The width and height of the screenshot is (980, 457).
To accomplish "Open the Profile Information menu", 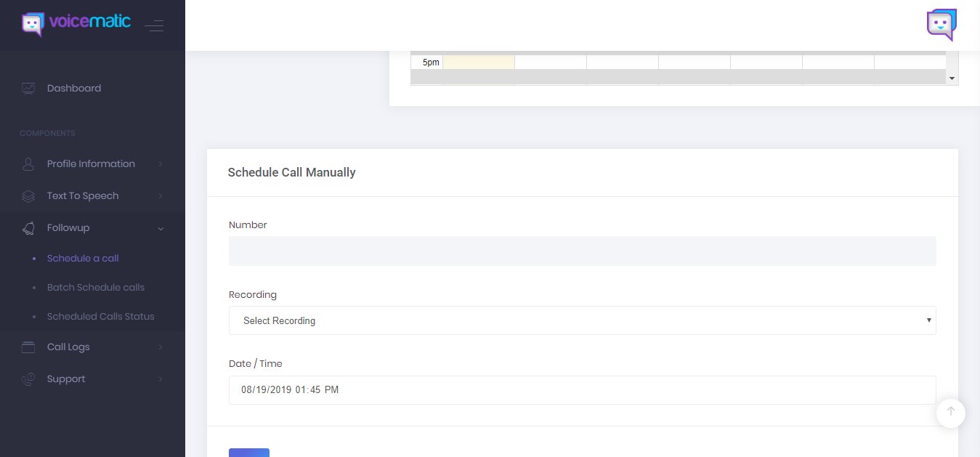I will tap(92, 164).
